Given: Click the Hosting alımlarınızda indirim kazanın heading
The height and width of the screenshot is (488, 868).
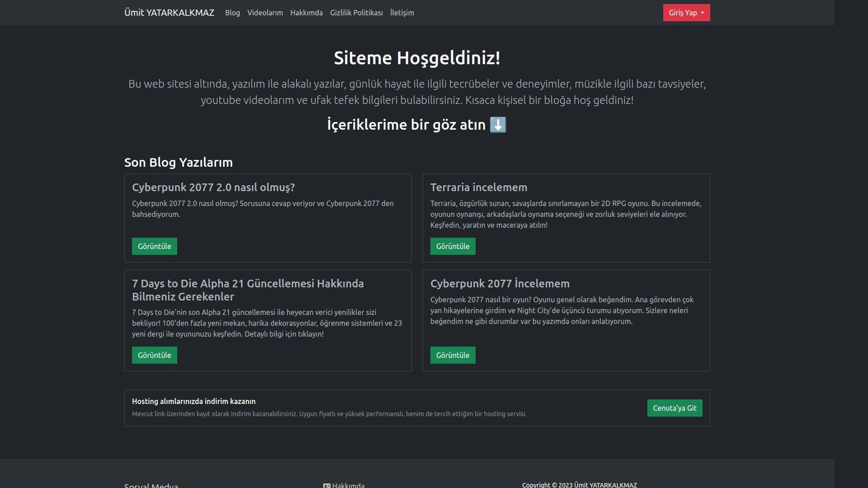Looking at the screenshot, I should 193,401.
